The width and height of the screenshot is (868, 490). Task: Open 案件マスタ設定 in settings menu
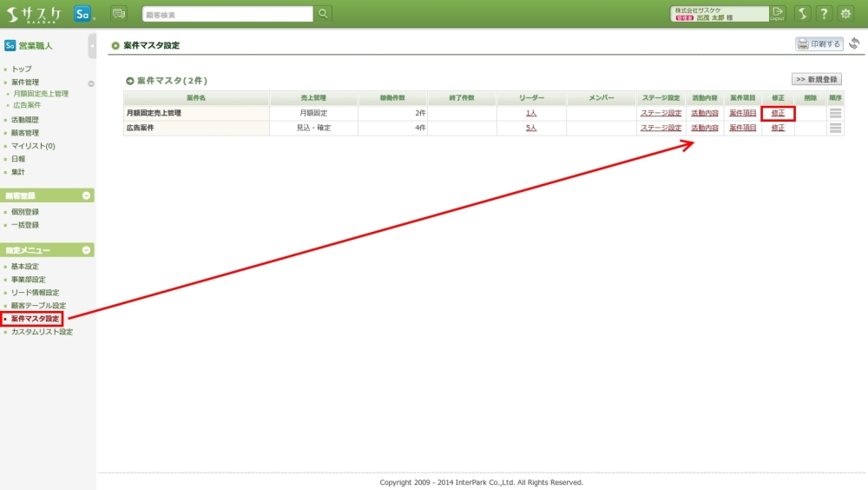tap(36, 319)
